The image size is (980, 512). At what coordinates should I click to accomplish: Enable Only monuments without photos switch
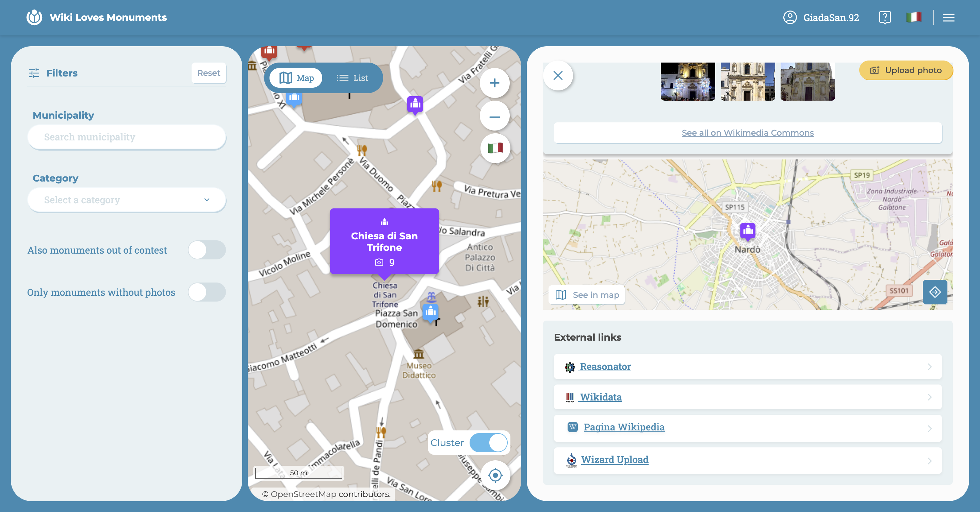coord(207,292)
